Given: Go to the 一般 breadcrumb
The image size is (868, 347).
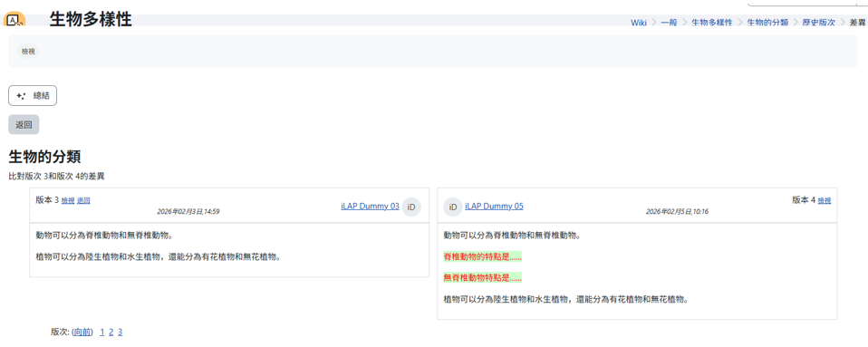Looking at the screenshot, I should [x=670, y=23].
